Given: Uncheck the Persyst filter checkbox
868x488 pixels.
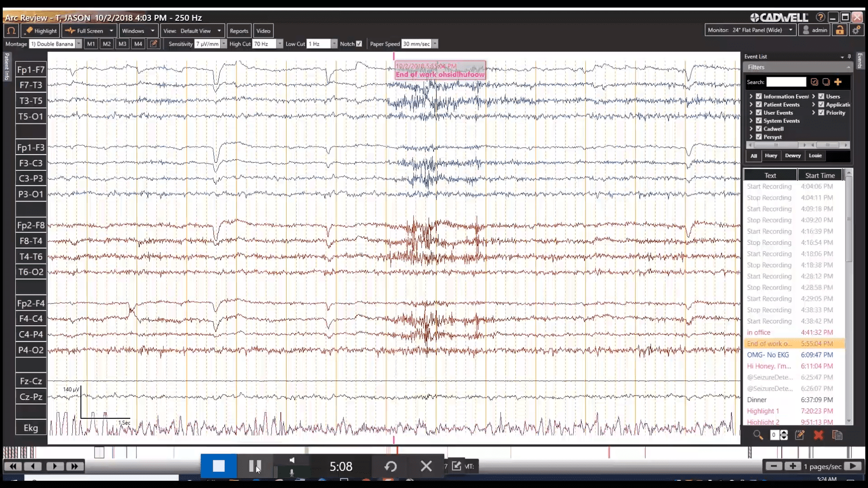Looking at the screenshot, I should click(x=759, y=137).
